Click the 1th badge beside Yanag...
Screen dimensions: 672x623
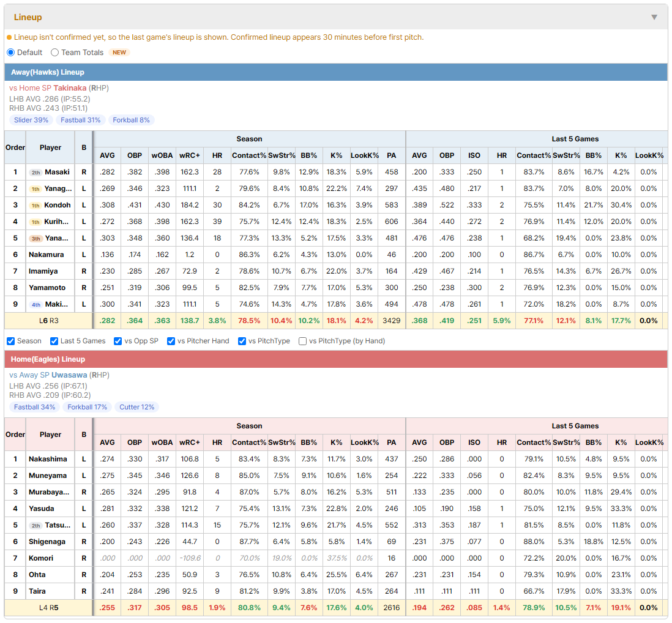coord(35,189)
